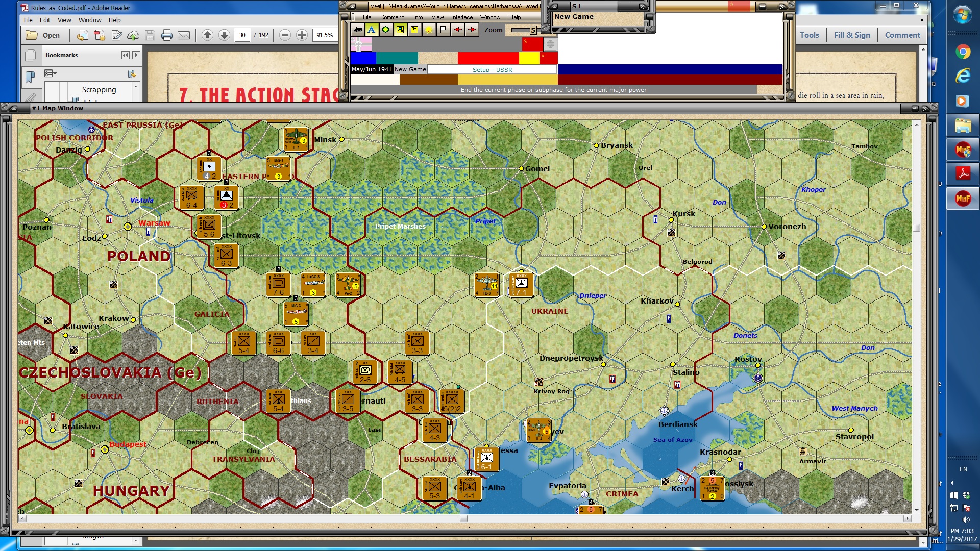Click the white flag toolbar icon
The image size is (980, 551).
(x=443, y=30)
